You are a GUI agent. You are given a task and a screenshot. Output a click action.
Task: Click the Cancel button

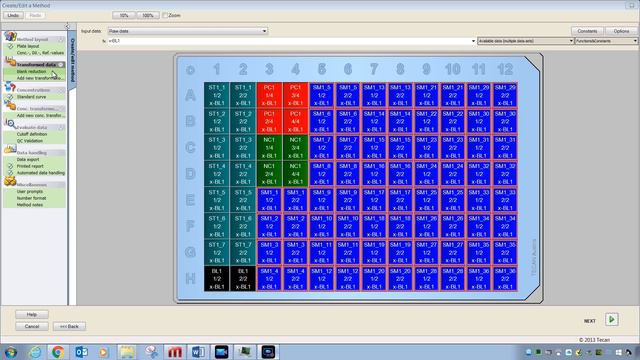(x=32, y=326)
